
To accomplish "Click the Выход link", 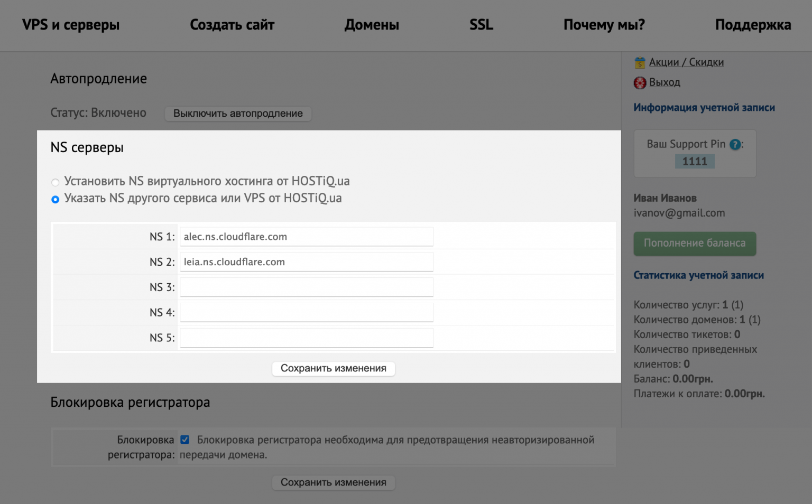I will pos(665,82).
